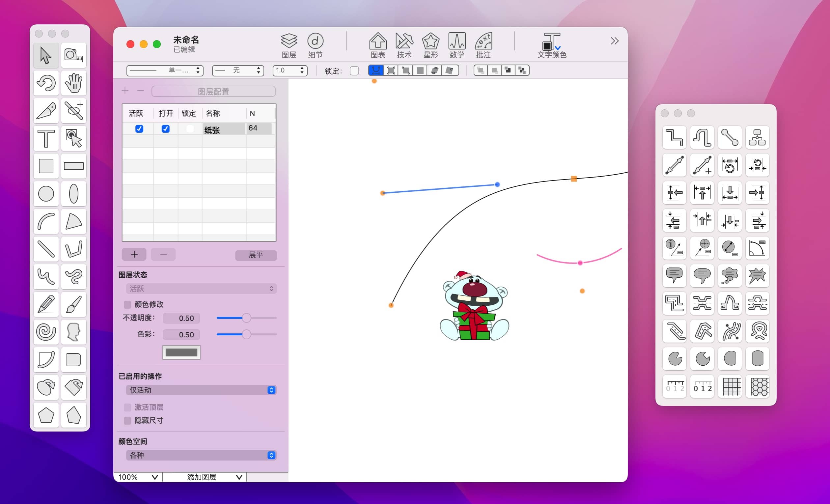This screenshot has width=830, height=504.
Task: Click the add layer plus button
Action: [x=134, y=254]
